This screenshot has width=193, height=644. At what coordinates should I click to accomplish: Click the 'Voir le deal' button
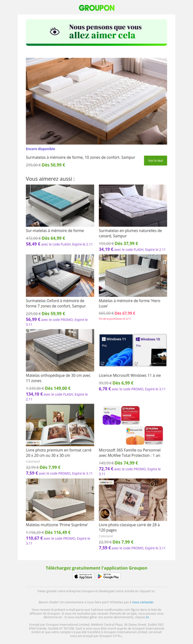coord(155,161)
